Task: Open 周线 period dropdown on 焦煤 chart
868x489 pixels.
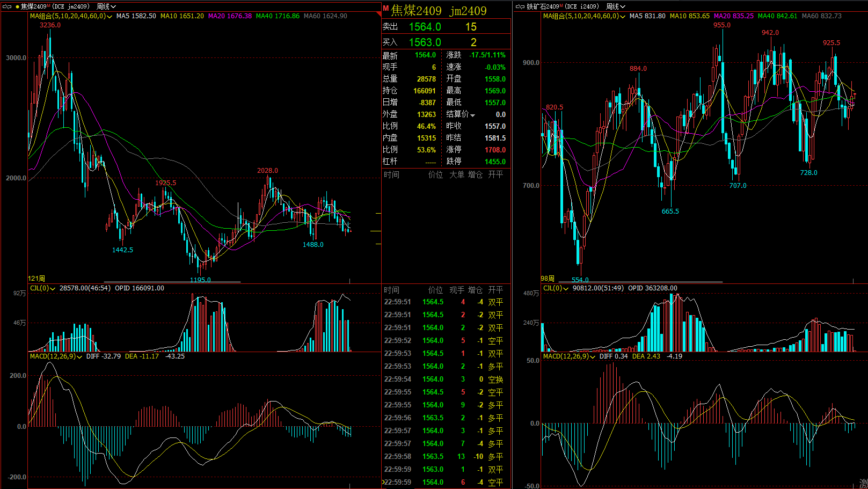Action: point(106,6)
